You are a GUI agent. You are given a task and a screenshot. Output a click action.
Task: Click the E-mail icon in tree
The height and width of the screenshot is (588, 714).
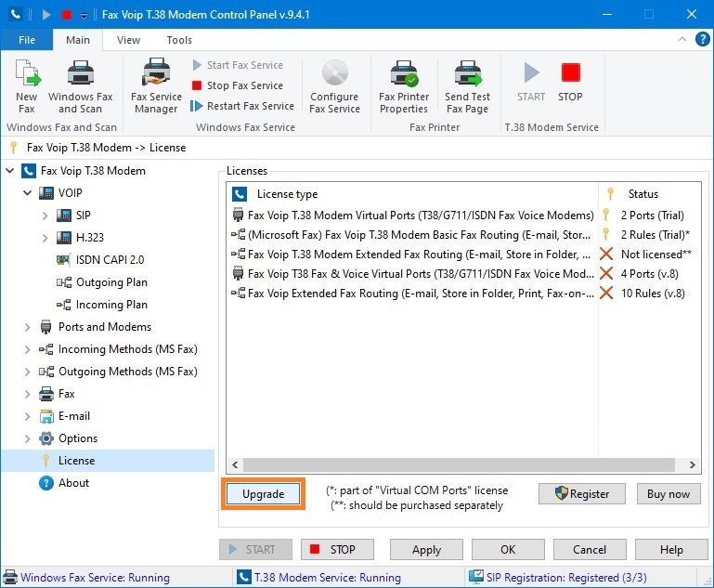click(46, 416)
